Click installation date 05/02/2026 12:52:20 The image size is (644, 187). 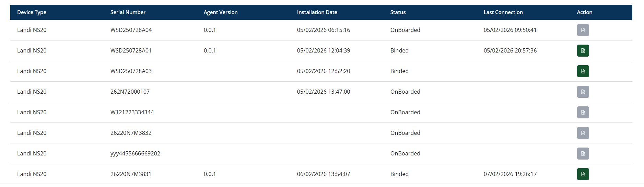coord(323,71)
